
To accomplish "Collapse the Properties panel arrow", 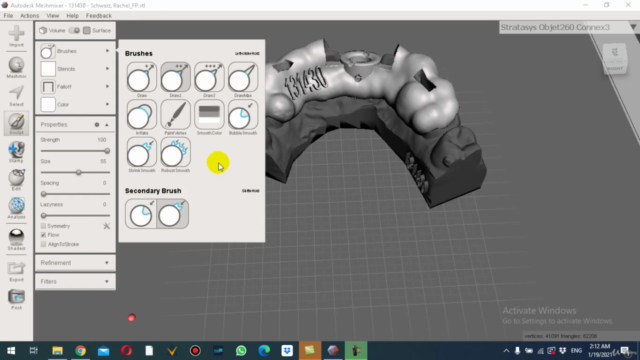I will 107,124.
